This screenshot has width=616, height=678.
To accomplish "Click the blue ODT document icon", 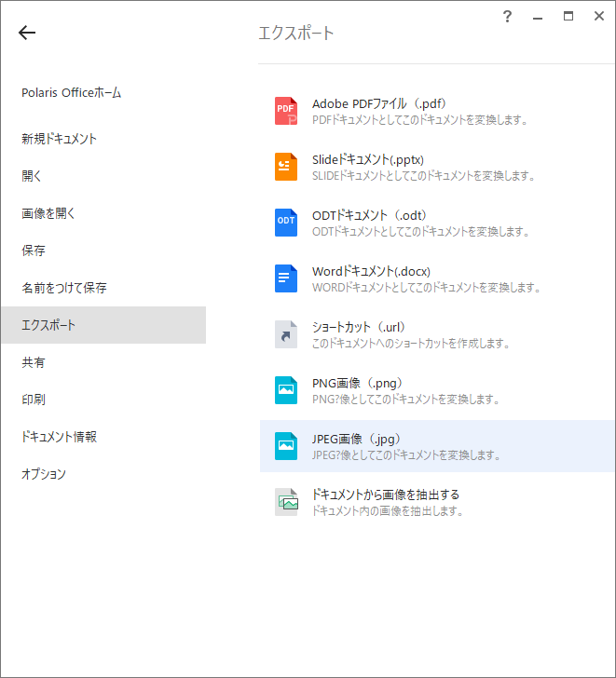I will pos(286,223).
